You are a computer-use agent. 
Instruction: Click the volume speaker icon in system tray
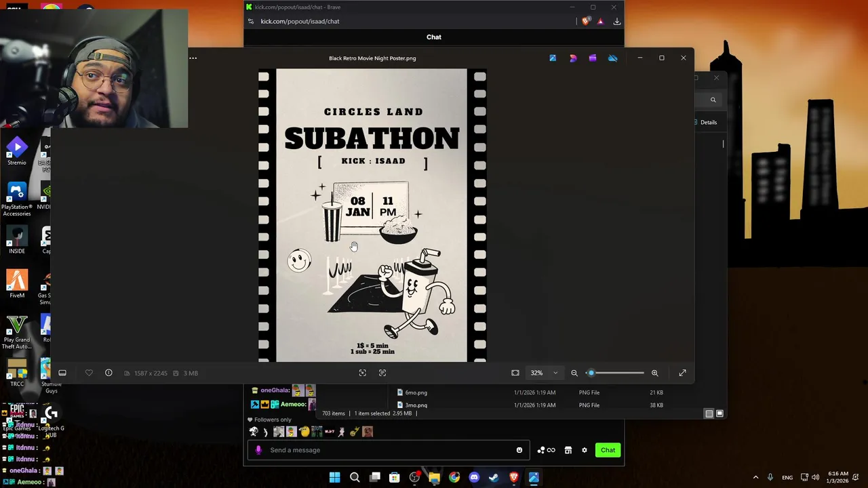pyautogui.click(x=816, y=477)
